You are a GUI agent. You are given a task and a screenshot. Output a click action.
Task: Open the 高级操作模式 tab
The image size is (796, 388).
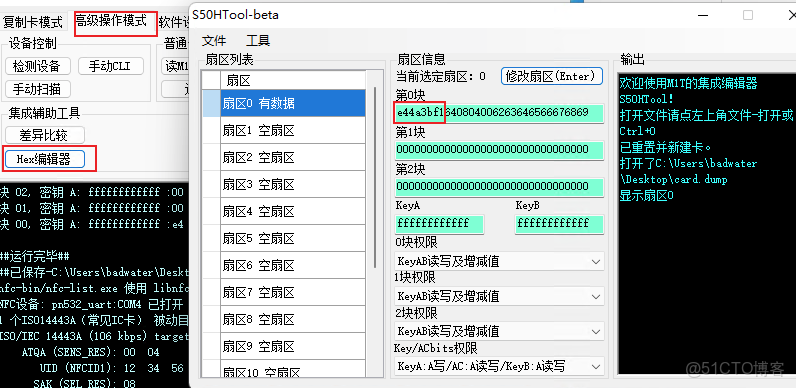[111, 21]
